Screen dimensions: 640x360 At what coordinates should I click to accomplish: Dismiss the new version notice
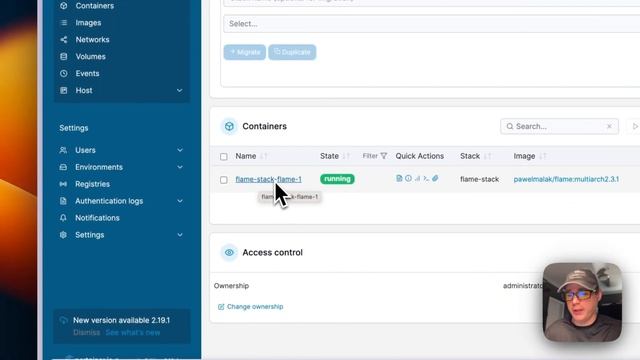[87, 333]
